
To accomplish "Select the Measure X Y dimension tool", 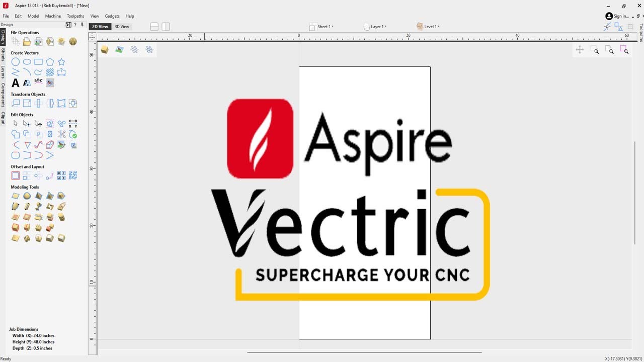I will point(73,124).
